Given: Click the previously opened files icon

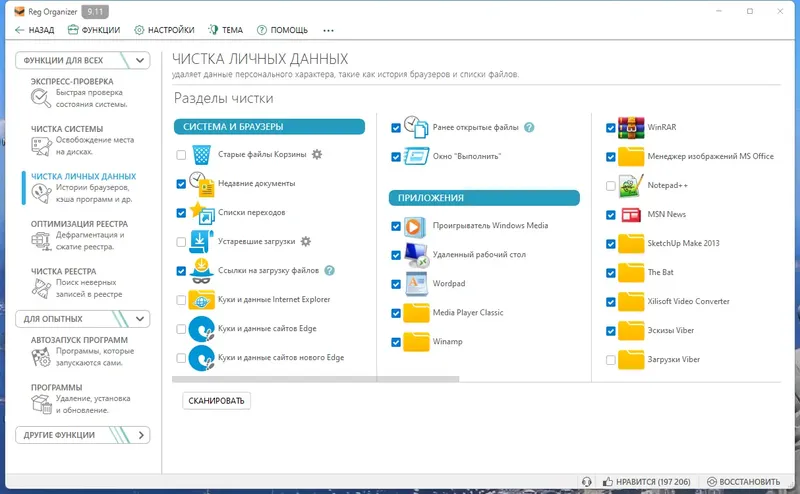Looking at the screenshot, I should [x=416, y=127].
